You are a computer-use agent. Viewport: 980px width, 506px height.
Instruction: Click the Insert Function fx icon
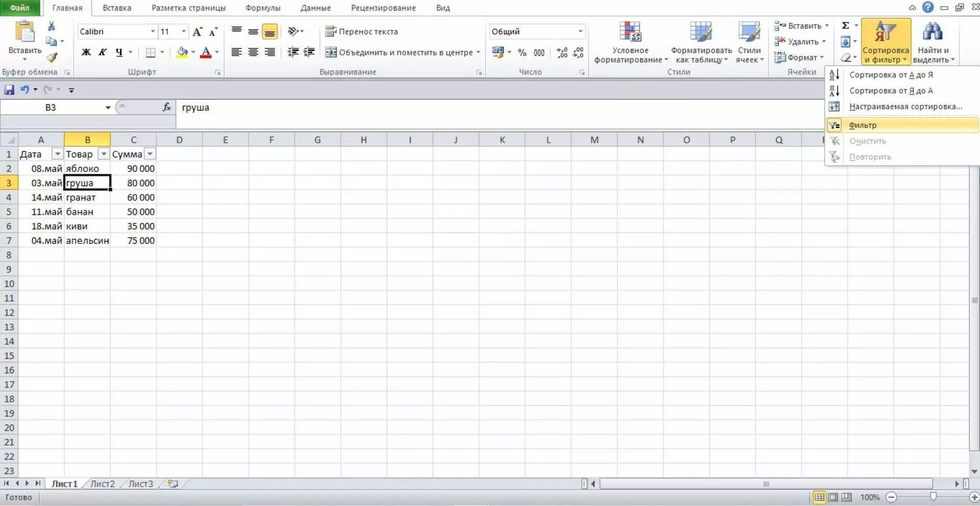click(166, 107)
